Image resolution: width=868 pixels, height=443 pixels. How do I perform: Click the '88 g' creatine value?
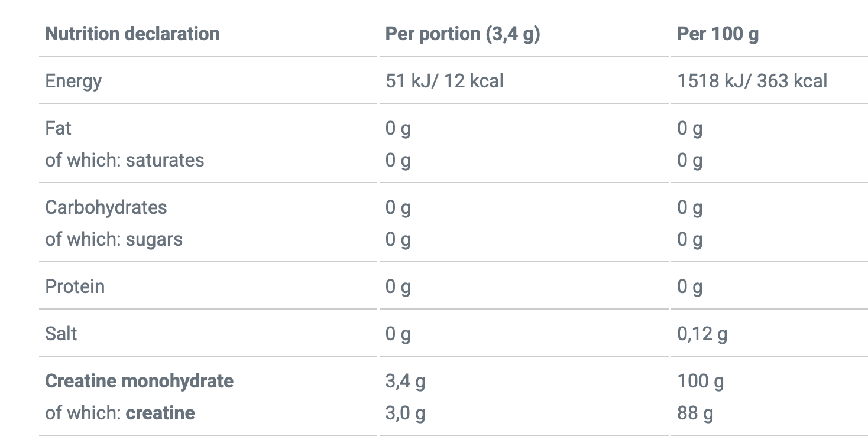[x=695, y=413]
